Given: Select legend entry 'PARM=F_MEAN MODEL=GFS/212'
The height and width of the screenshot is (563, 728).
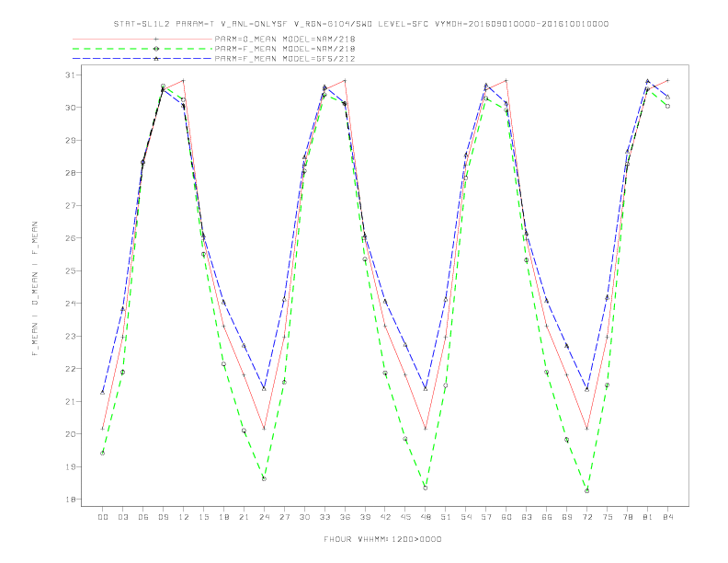Looking at the screenshot, I should [x=285, y=59].
